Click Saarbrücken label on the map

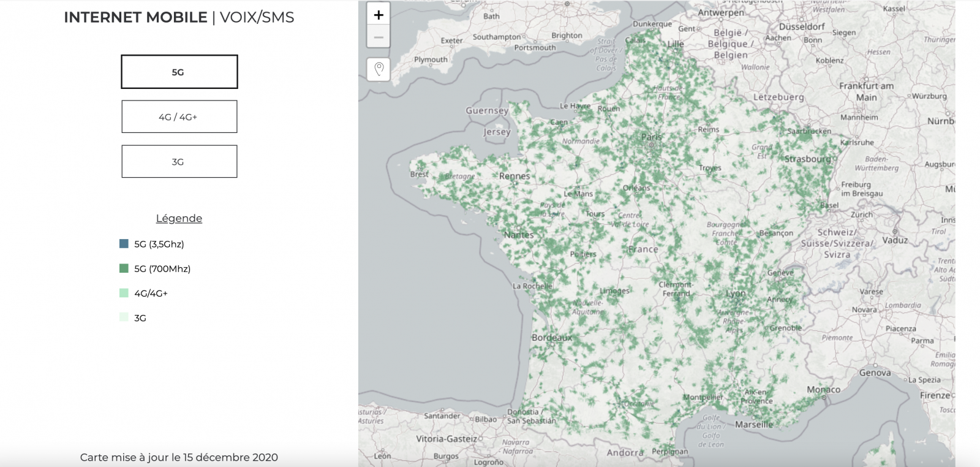[809, 131]
